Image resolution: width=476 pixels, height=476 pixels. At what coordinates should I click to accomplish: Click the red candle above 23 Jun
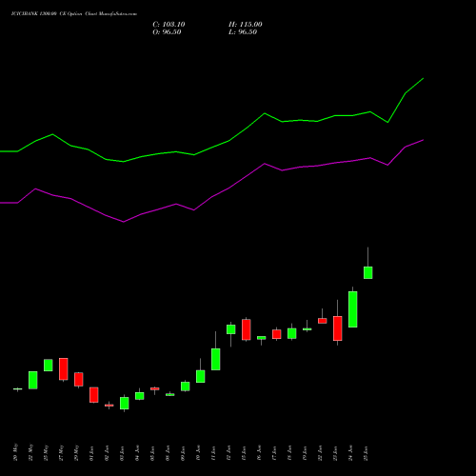[338, 328]
